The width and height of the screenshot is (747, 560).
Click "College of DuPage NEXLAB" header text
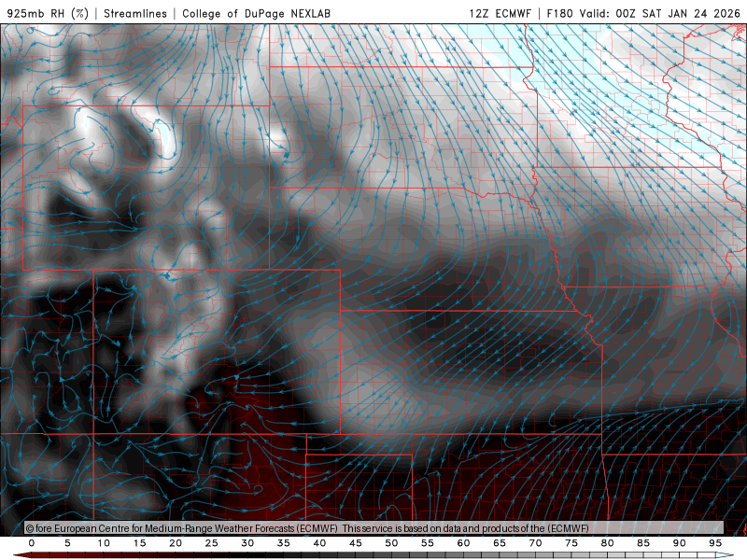256,13
